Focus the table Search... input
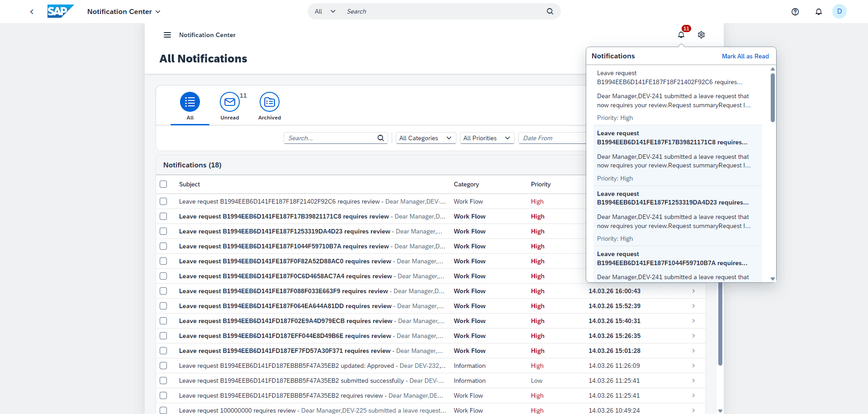 [x=330, y=138]
